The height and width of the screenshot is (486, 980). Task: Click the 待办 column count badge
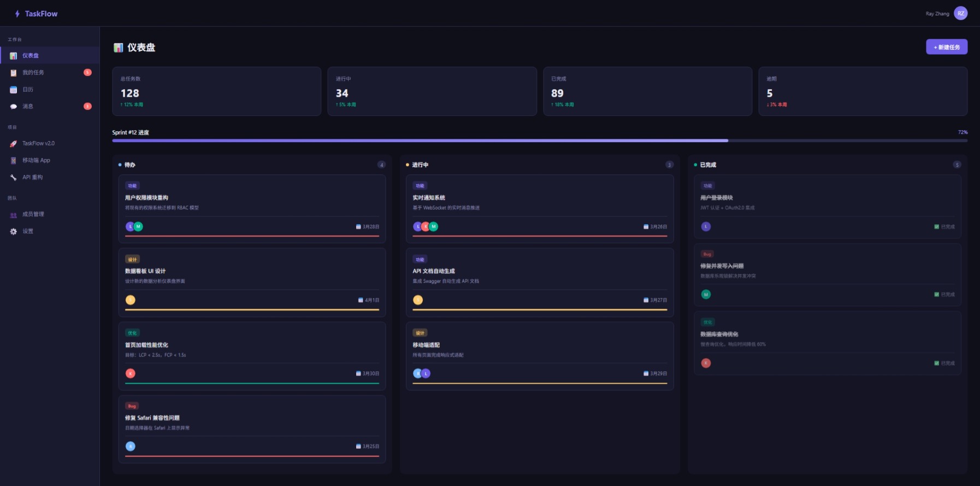381,165
